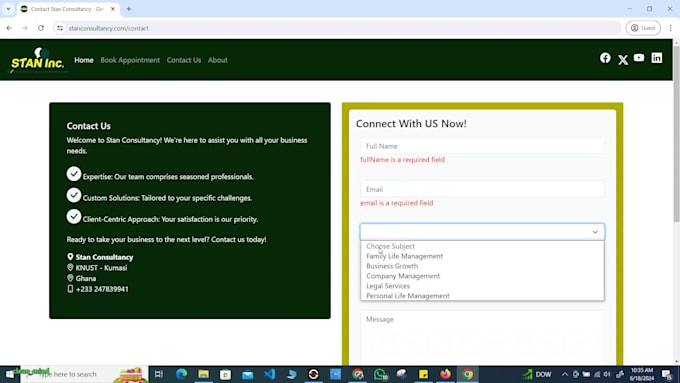Image resolution: width=680 pixels, height=383 pixels.
Task: Click the Guest profile button
Action: pyautogui.click(x=643, y=28)
